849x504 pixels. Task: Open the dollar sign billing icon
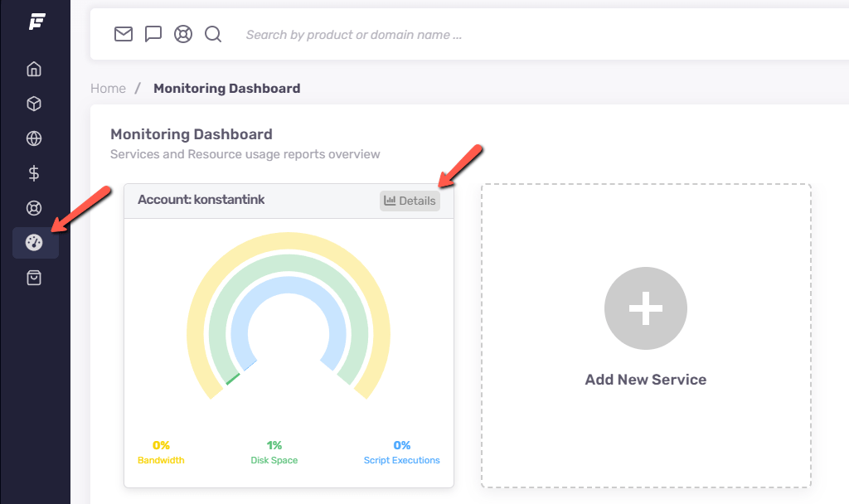(x=34, y=173)
